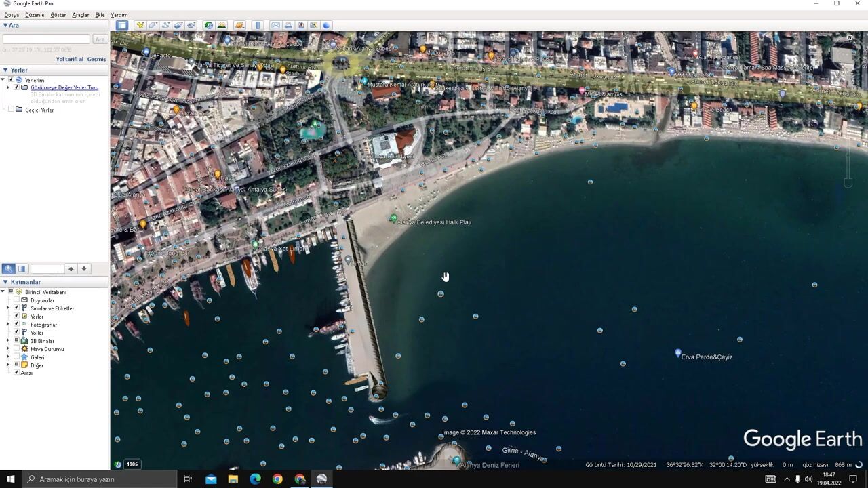Click the add path tool icon
The image size is (868, 488).
[165, 25]
